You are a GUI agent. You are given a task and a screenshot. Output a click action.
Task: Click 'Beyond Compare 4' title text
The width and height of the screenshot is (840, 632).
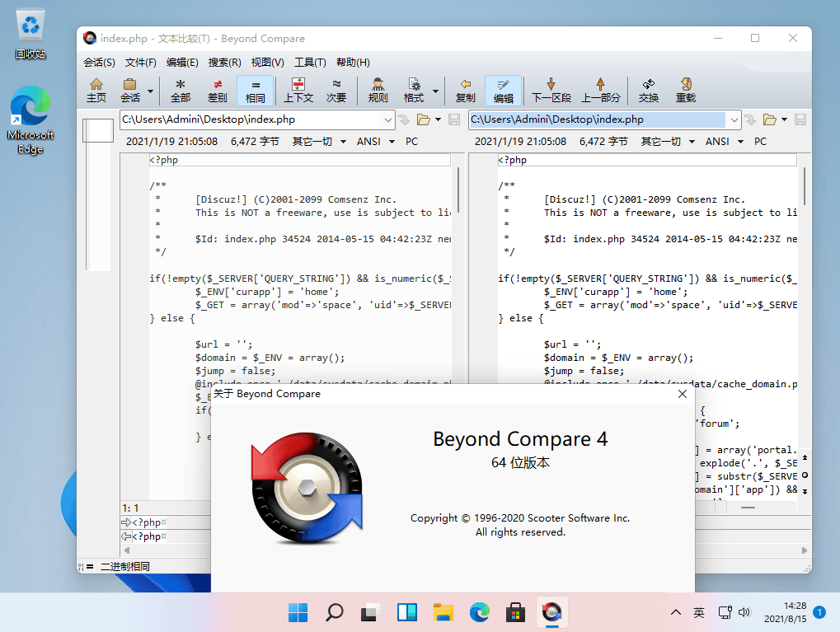point(520,439)
